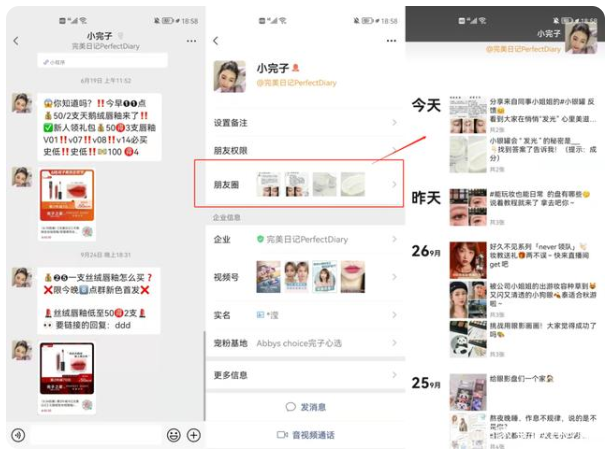Open first video thumbnail in 视频号 row
The height and width of the screenshot is (463, 612).
(269, 277)
